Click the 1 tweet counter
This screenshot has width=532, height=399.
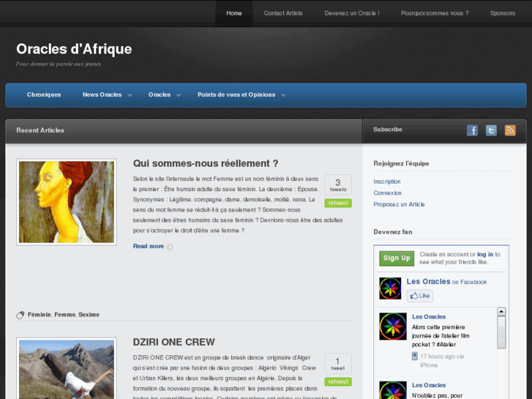[x=338, y=364]
